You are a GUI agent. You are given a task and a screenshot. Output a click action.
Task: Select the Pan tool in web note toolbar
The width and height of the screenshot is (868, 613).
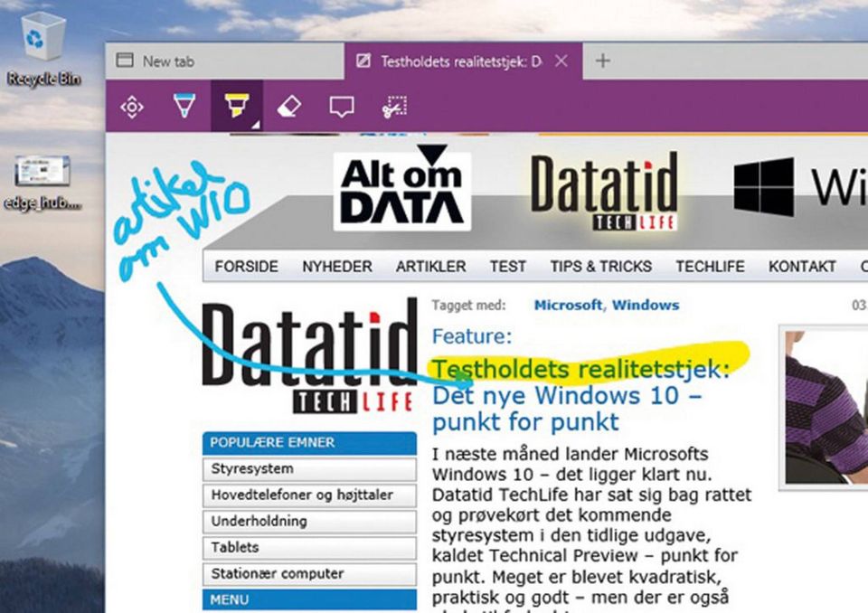(x=132, y=108)
